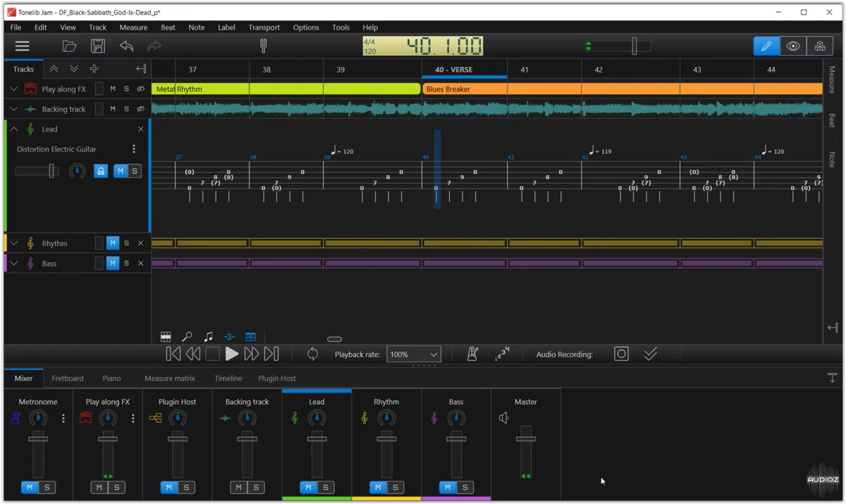Click the checkmark icon beside recording
Image resolution: width=846 pixels, height=504 pixels.
coord(651,354)
